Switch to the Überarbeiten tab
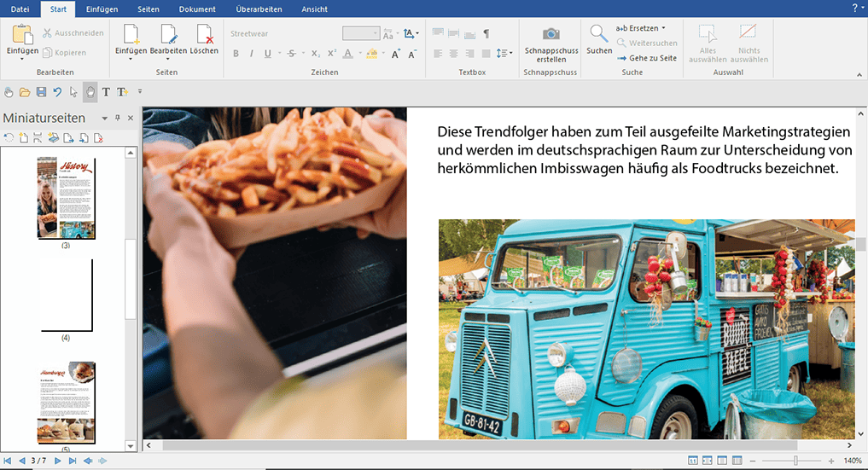 tap(258, 9)
